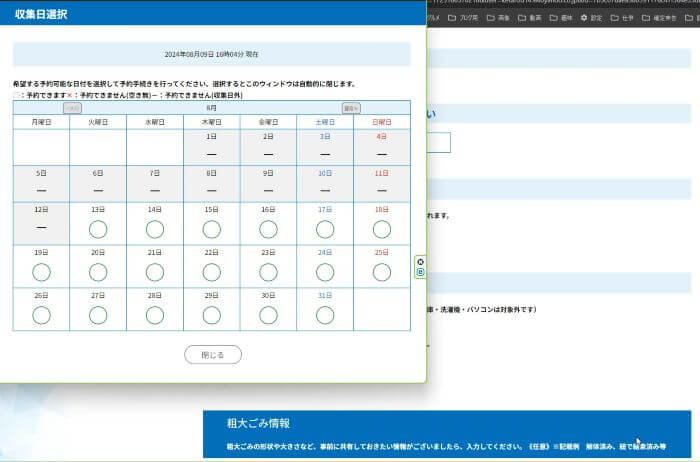Close the dialog with 閉じる button
The height and width of the screenshot is (462, 700).
[213, 355]
